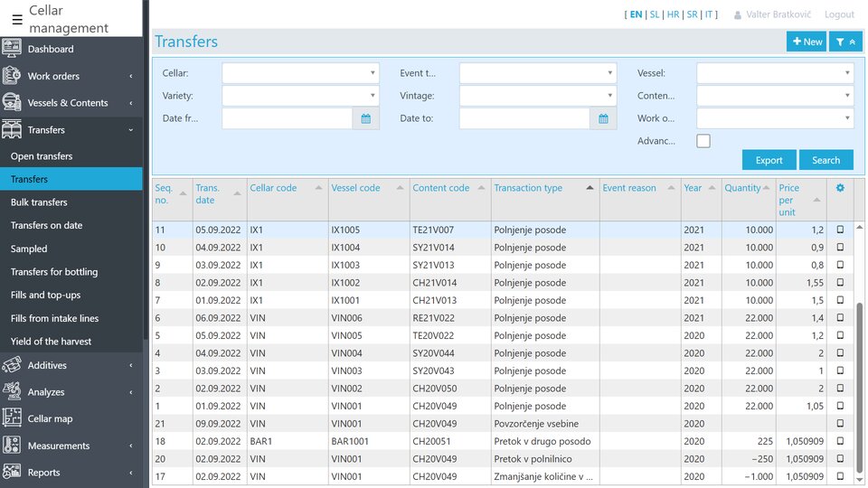The height and width of the screenshot is (488, 868).
Task: Click the Dashboard icon in sidebar
Action: click(x=12, y=49)
